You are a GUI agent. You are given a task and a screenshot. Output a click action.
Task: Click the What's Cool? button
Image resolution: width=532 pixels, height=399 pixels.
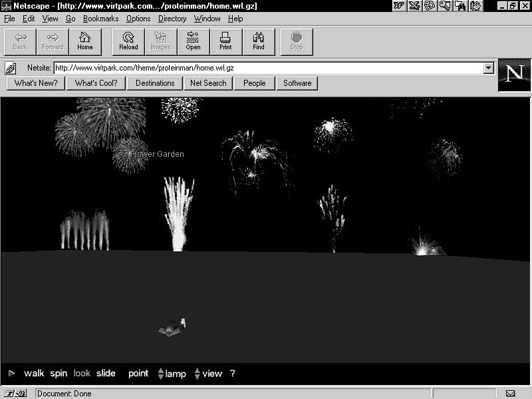coord(96,83)
